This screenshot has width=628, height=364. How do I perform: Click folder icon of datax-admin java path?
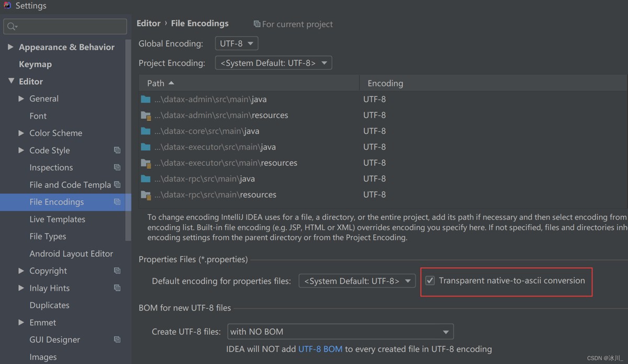(146, 99)
